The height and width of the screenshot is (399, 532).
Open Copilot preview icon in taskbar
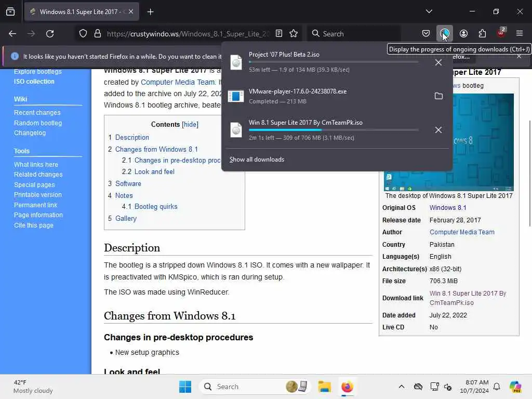click(515, 387)
